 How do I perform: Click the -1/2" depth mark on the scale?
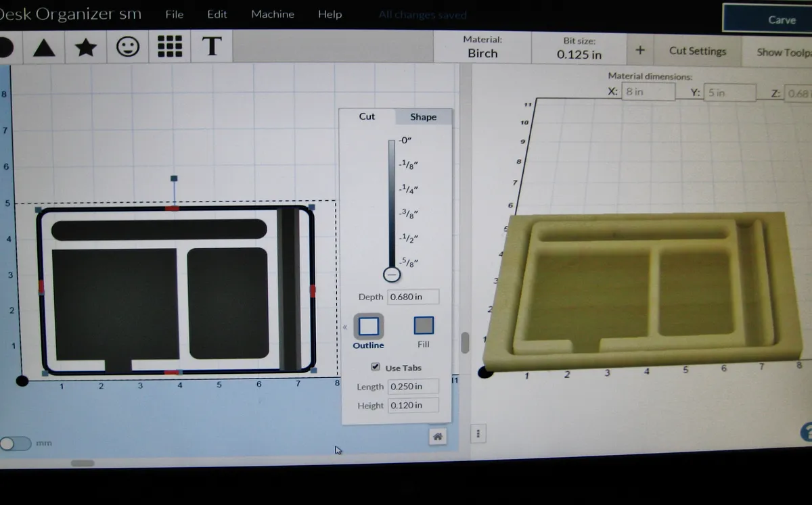pyautogui.click(x=409, y=238)
